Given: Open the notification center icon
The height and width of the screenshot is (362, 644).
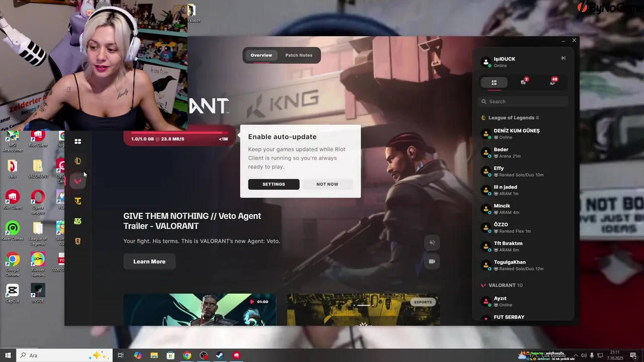Looking at the screenshot, I should click(633, 355).
